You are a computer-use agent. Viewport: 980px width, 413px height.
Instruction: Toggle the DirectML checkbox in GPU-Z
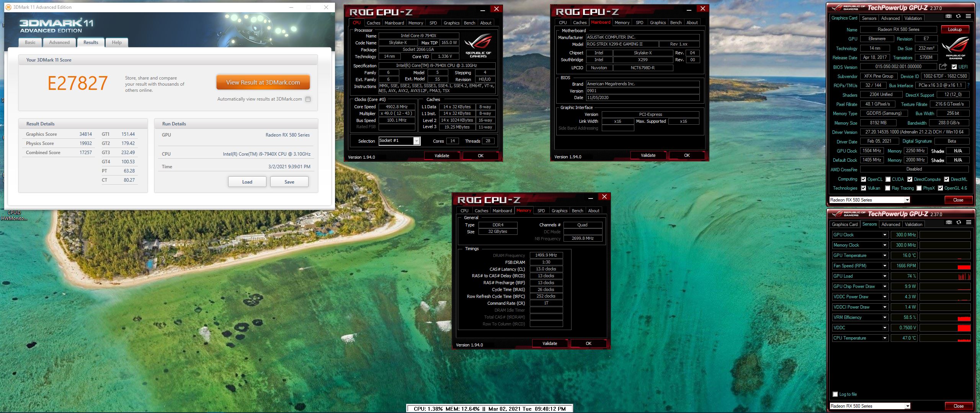click(x=946, y=179)
